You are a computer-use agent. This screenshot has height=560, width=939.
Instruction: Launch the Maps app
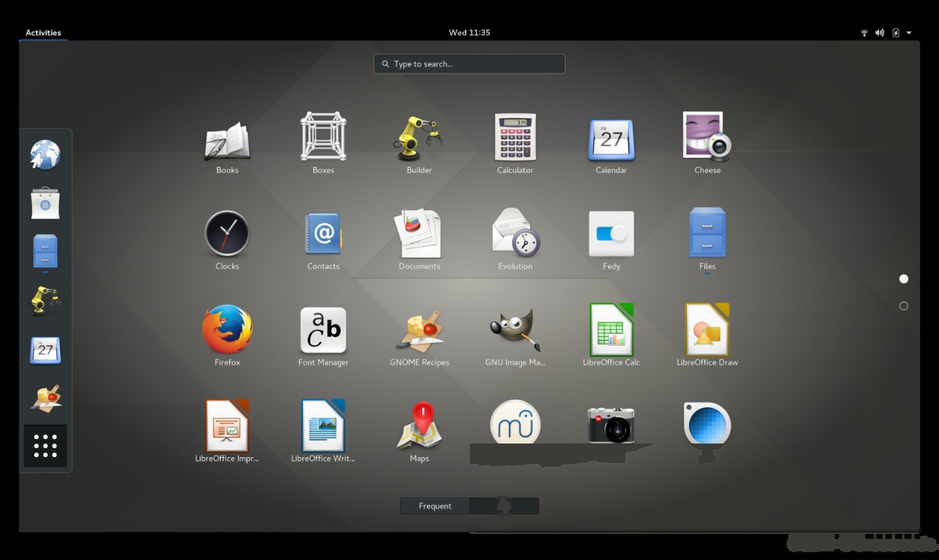click(x=419, y=425)
